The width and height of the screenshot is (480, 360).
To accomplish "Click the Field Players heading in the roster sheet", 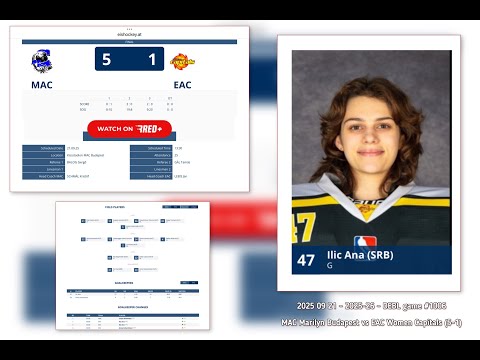I will point(115,207).
